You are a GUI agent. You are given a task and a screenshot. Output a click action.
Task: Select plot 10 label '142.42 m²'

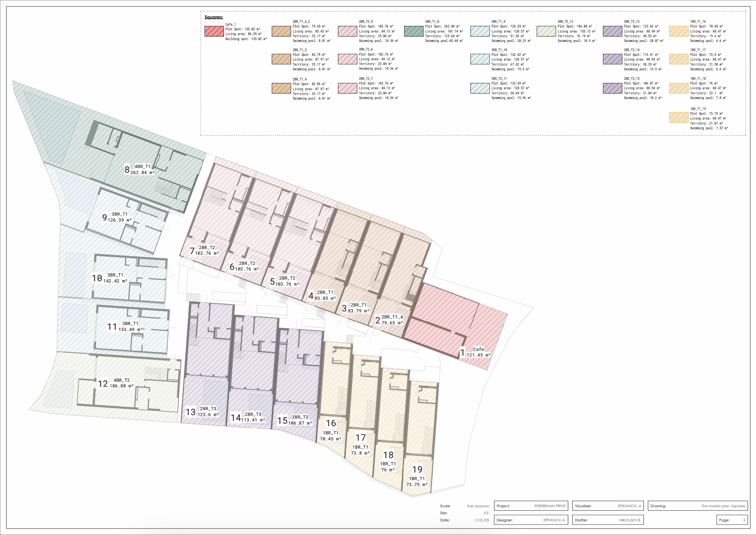[x=115, y=281]
